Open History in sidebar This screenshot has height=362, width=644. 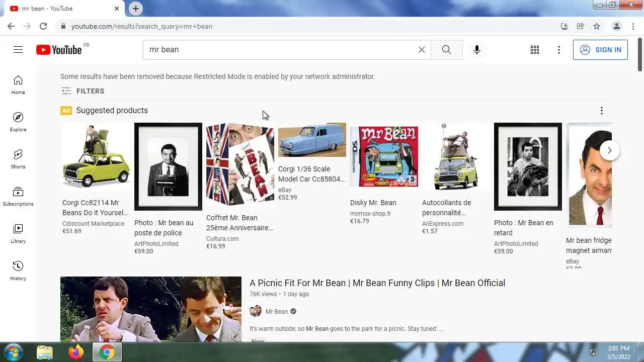18,271
